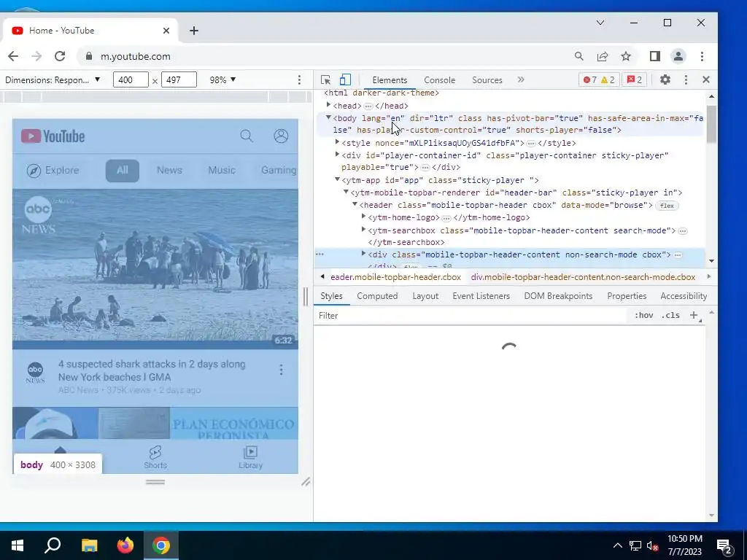Open Firefox from the taskbar
747x560 pixels.
click(x=125, y=545)
